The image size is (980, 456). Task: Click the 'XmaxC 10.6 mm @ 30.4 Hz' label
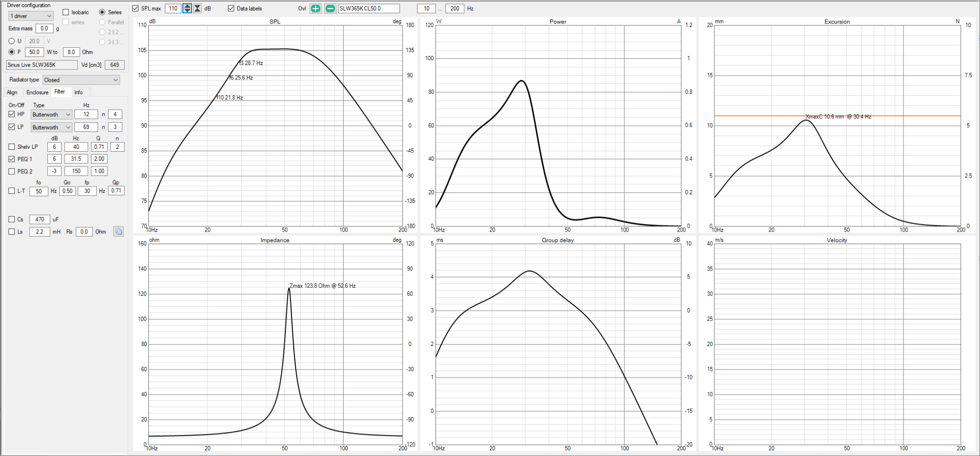click(x=838, y=117)
